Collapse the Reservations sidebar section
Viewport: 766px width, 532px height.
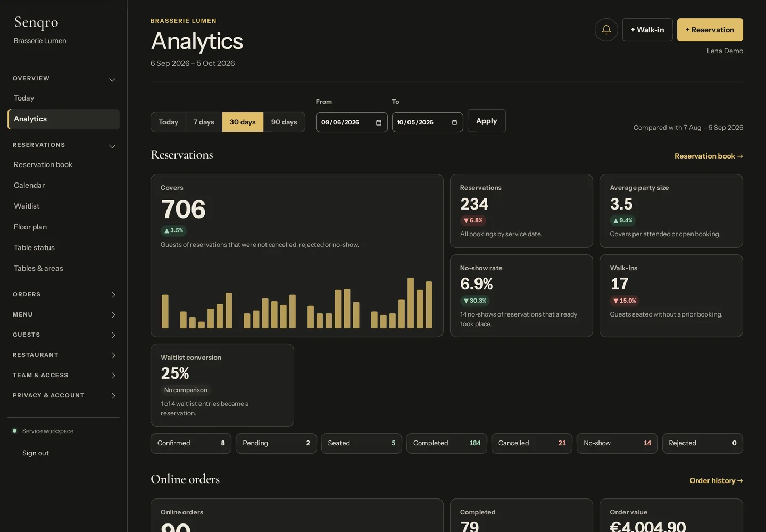tap(64, 145)
